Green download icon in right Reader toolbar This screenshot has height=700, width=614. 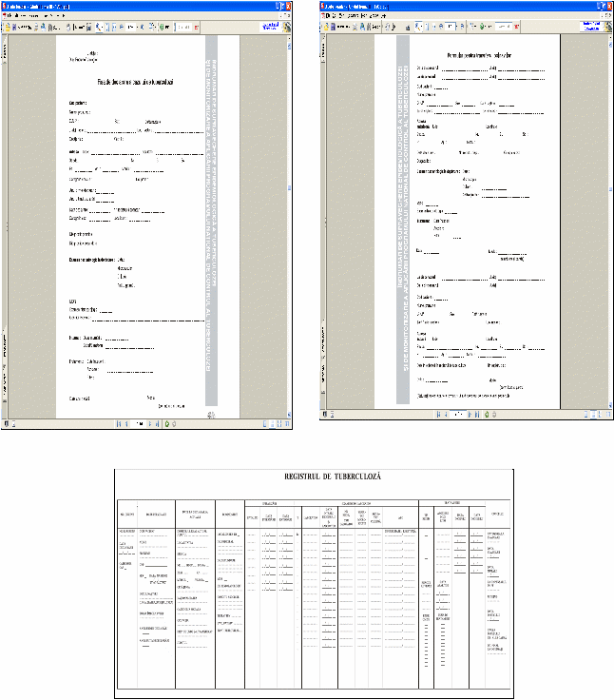483,27
